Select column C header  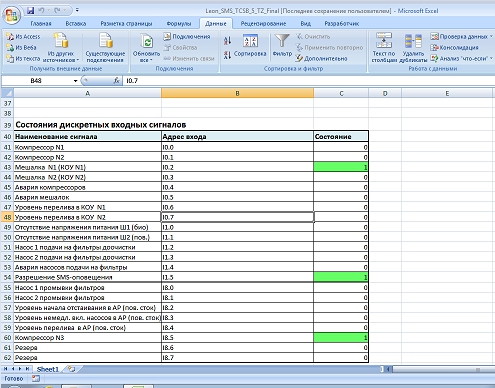(341, 93)
